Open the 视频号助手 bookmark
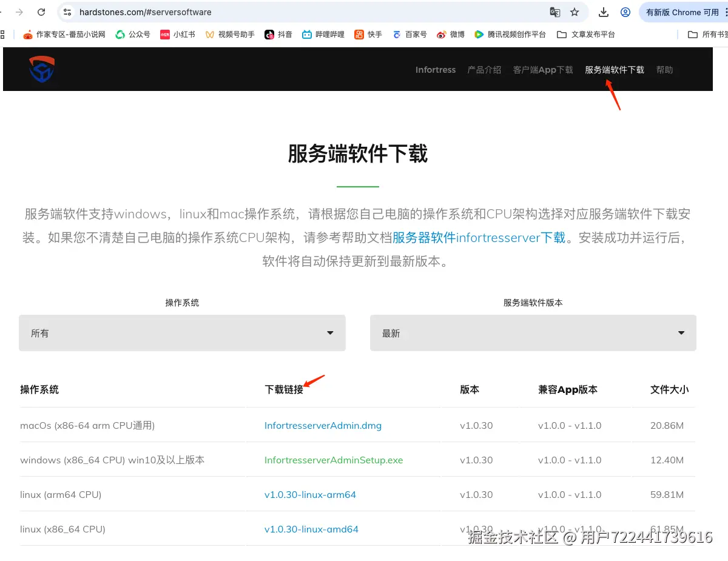Screen dimensions: 728x561 coord(230,35)
